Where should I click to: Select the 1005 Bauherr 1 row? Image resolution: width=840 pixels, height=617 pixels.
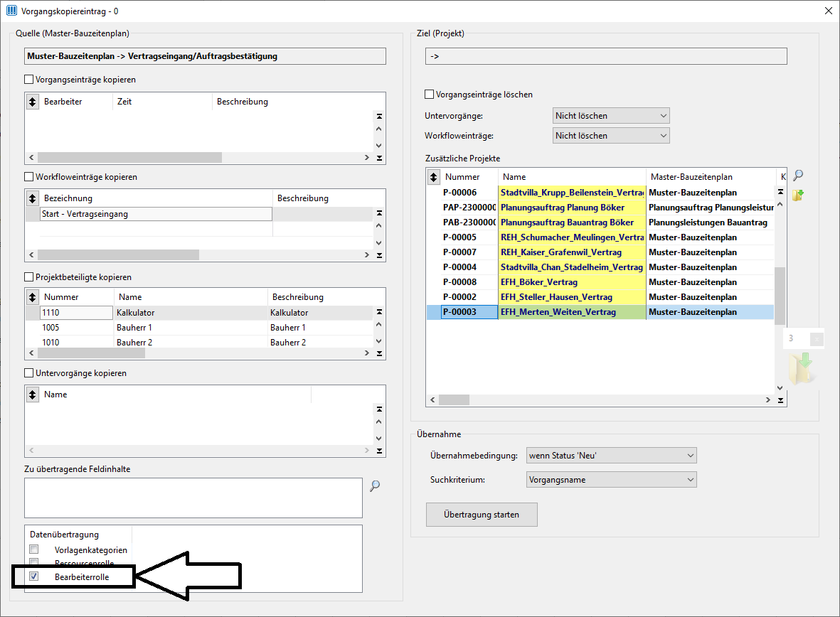tap(198, 327)
